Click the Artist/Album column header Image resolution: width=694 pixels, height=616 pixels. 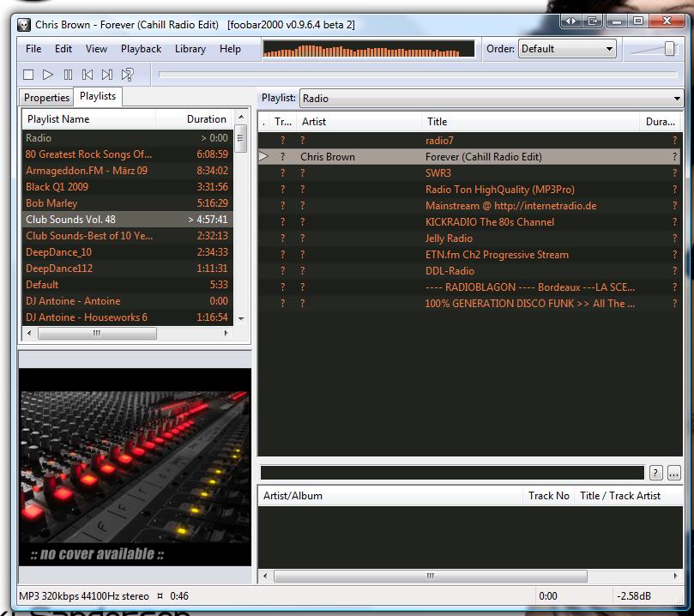point(391,496)
